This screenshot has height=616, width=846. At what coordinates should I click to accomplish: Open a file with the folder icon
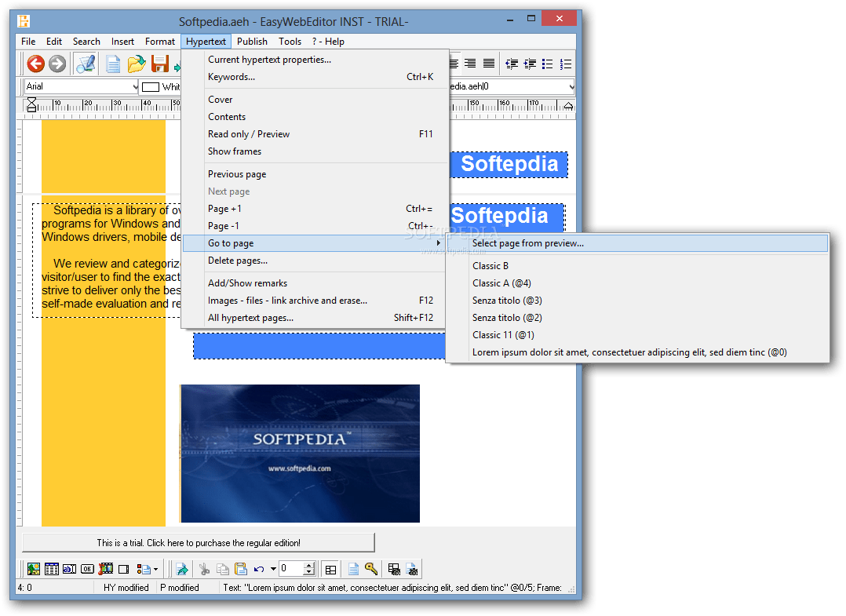137,64
